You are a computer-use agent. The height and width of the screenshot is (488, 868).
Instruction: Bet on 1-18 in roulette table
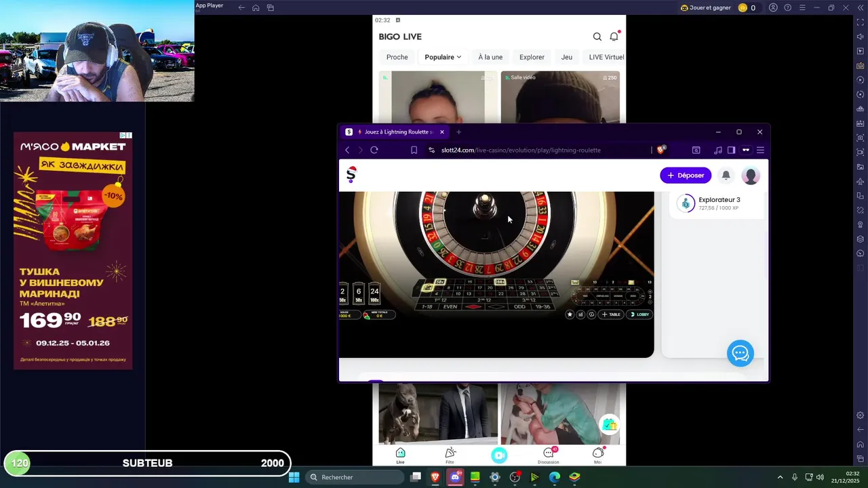[427, 307]
